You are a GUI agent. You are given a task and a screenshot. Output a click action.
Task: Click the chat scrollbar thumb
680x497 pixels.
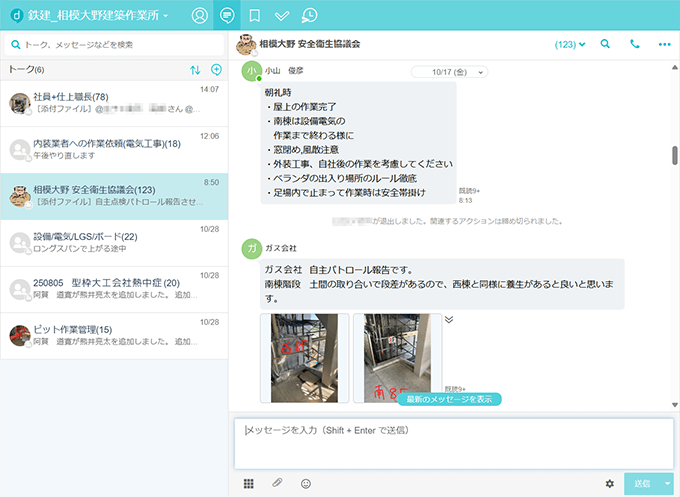click(x=675, y=155)
